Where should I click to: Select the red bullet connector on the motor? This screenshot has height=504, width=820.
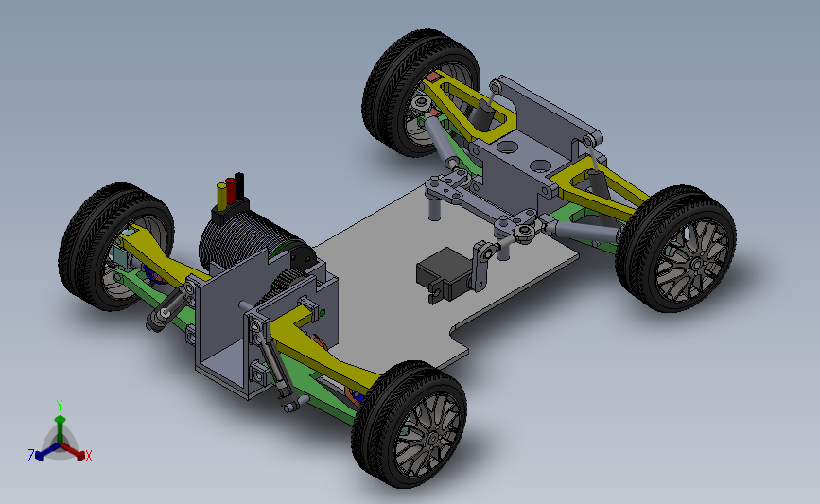(230, 191)
